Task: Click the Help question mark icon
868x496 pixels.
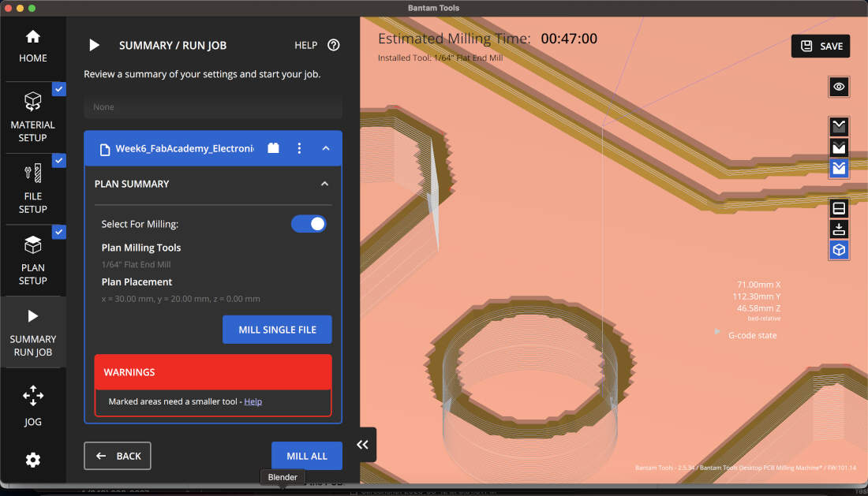Action: (333, 46)
